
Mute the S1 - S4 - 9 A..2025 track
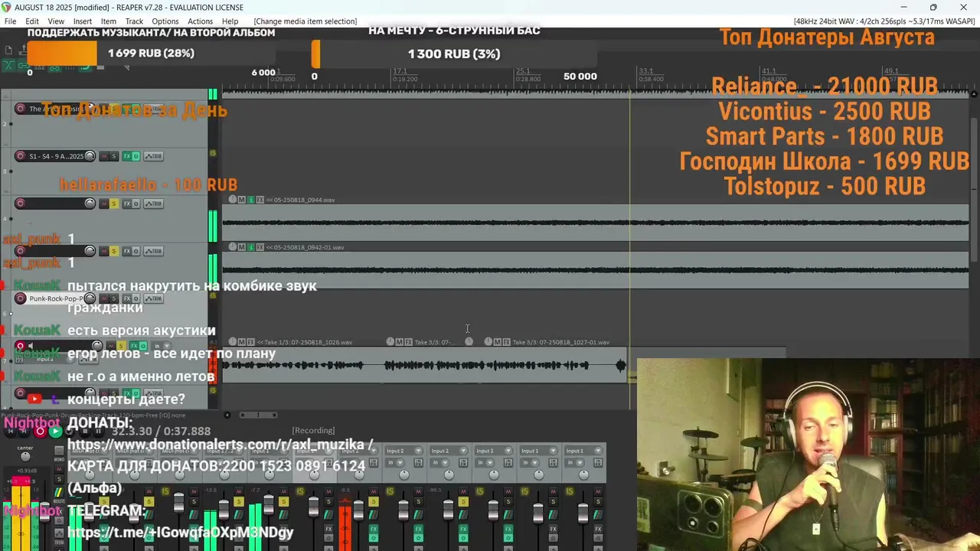[x=104, y=156]
